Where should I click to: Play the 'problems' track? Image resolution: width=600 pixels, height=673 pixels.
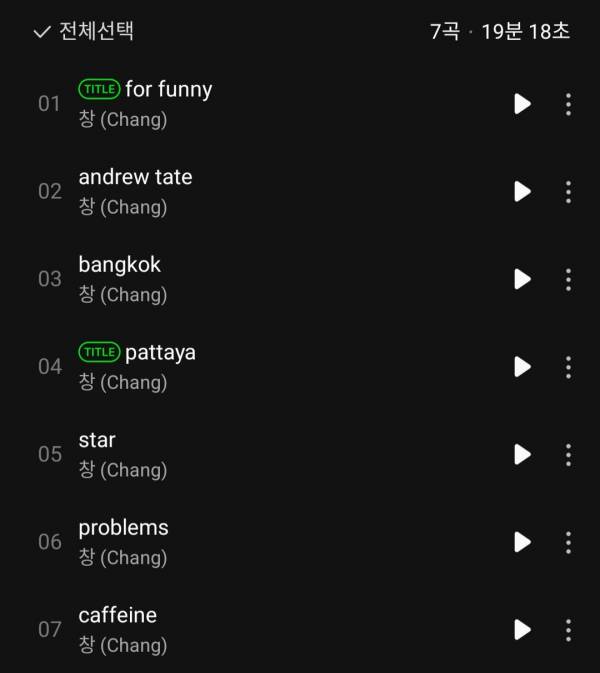(x=522, y=542)
